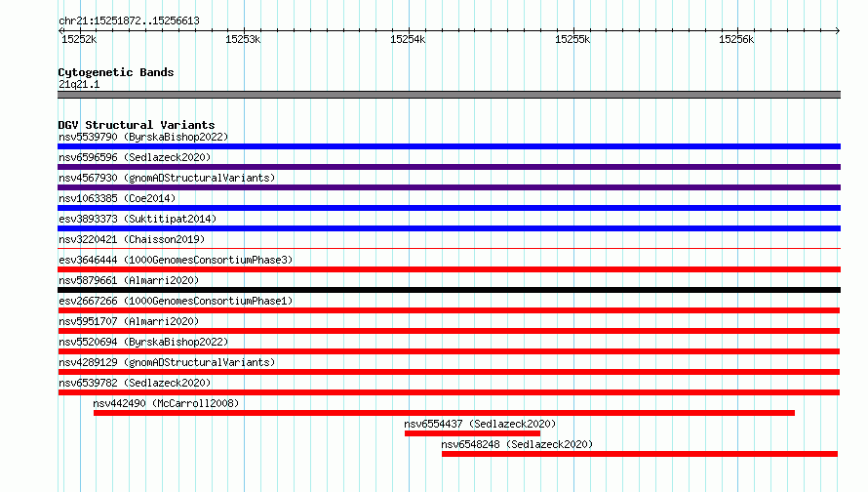The width and height of the screenshot is (868, 492).
Task: Click the chr21:15251872..15256613 coordinate text
Action: click(x=129, y=20)
